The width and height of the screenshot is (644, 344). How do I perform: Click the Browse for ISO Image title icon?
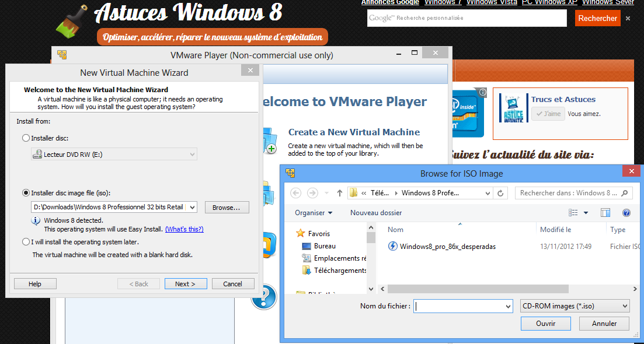[290, 173]
